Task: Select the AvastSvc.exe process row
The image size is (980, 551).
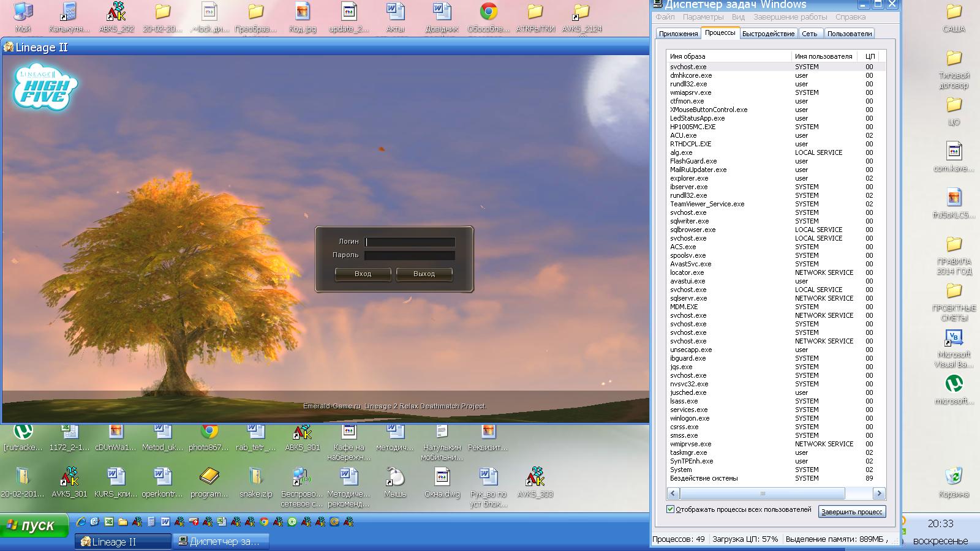Action: point(776,264)
